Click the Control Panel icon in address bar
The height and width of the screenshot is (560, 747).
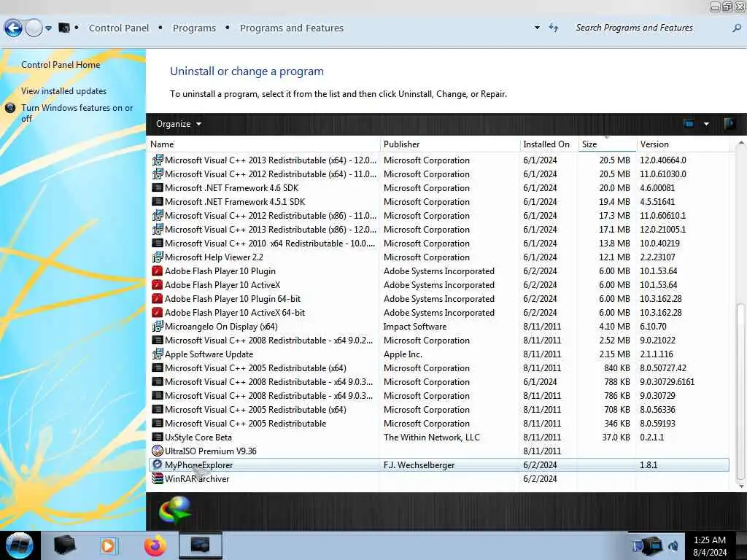point(64,28)
